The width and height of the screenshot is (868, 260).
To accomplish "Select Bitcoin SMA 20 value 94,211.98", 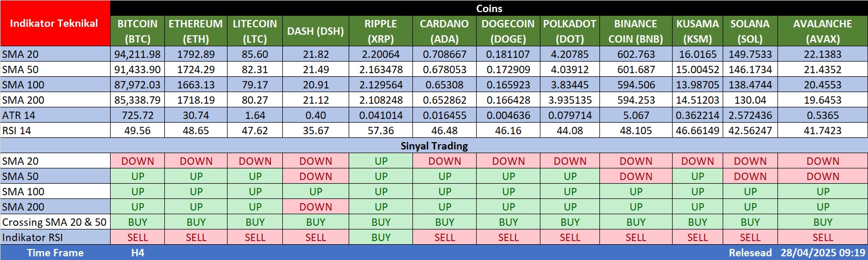I will 137,54.
